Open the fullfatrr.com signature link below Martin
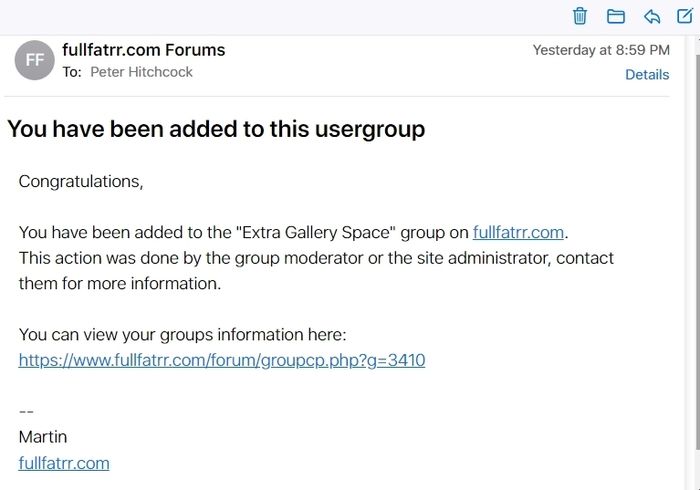Viewport: 700px width, 490px height. point(64,463)
